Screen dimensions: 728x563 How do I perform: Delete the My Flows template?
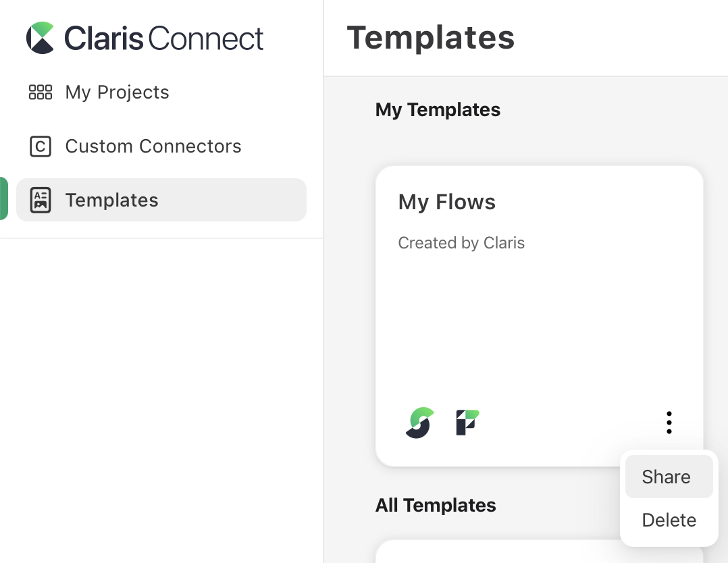click(x=669, y=520)
